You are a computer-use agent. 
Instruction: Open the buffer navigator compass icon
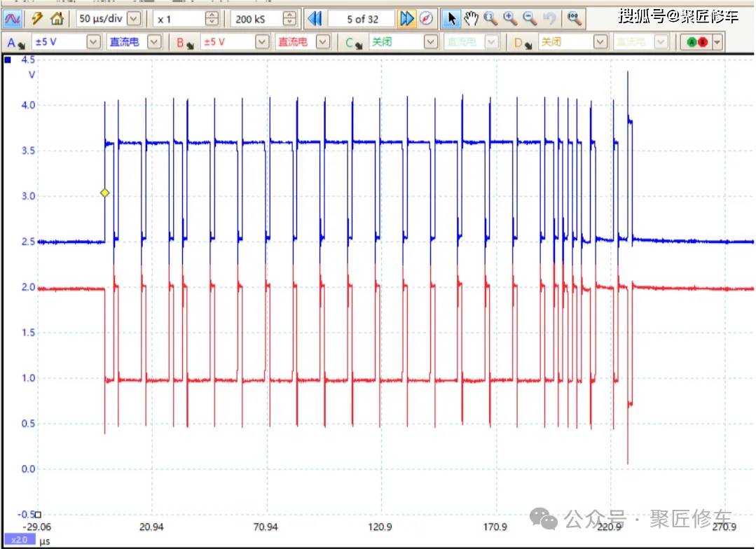pyautogui.click(x=426, y=19)
